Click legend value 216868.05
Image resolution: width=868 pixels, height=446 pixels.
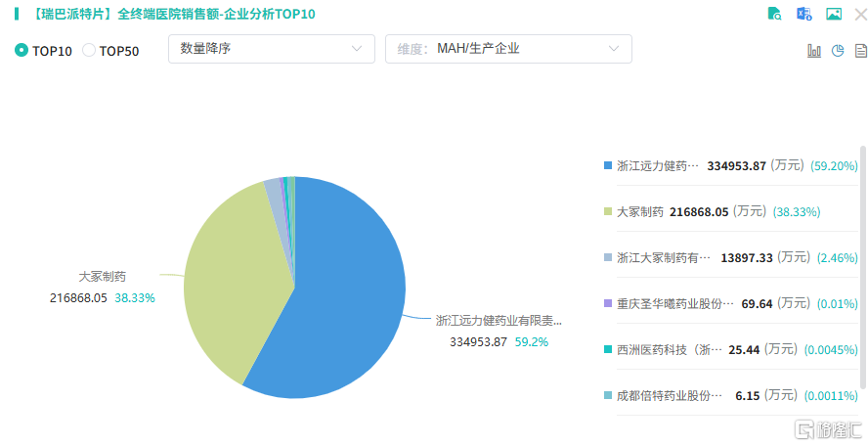tap(699, 211)
